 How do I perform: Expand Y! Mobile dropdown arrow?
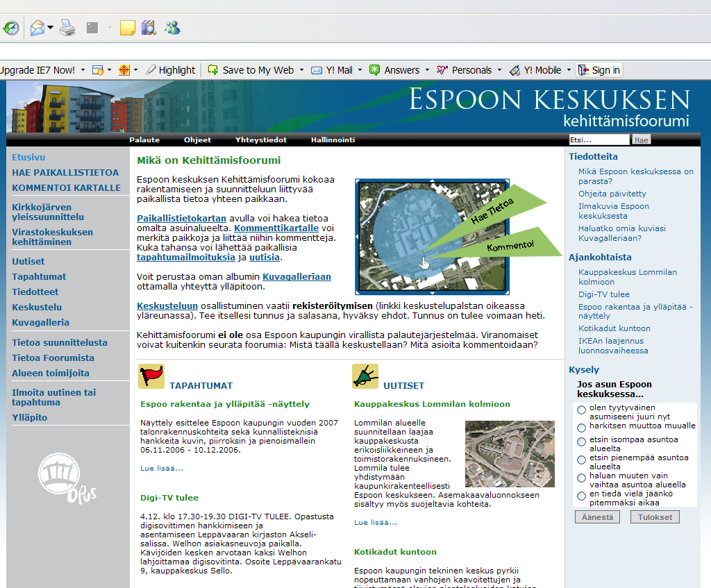[x=569, y=70]
